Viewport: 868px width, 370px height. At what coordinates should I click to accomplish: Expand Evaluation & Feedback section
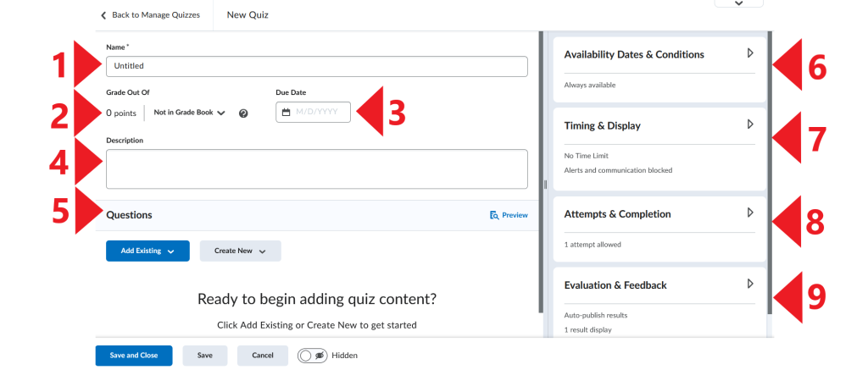(750, 283)
